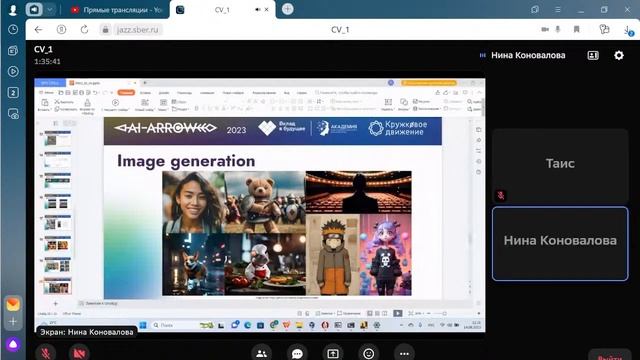
Task: Open camera permission icon in address bar
Action: click(x=544, y=29)
